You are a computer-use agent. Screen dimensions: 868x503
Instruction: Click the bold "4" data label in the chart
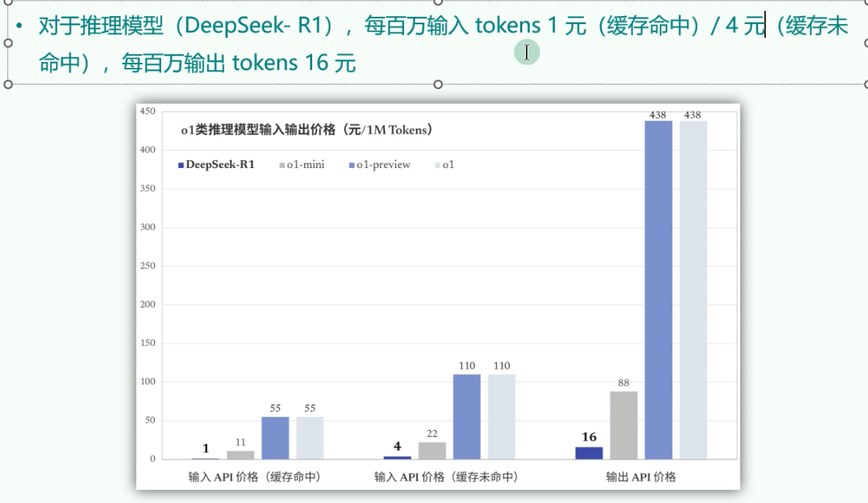pos(398,446)
